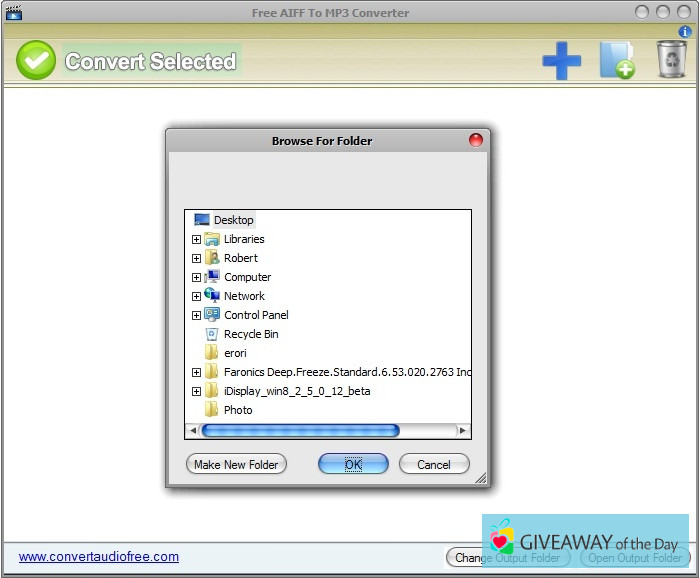Click the Computer icon in the tree

point(212,277)
